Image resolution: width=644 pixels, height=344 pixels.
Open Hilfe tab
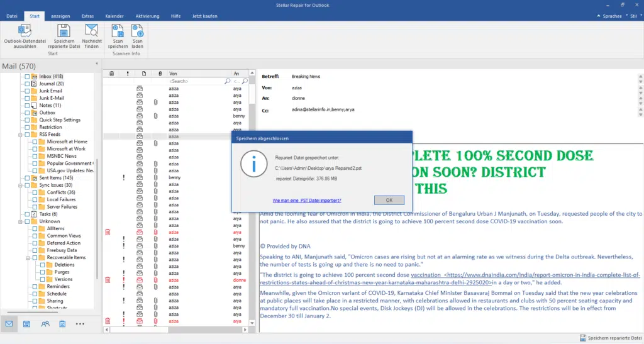(x=176, y=16)
